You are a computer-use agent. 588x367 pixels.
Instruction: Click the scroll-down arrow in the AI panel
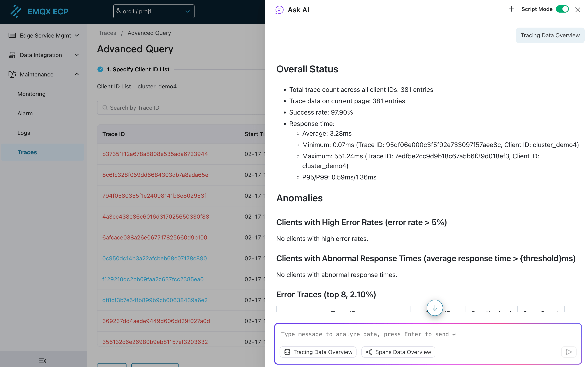coord(435,308)
